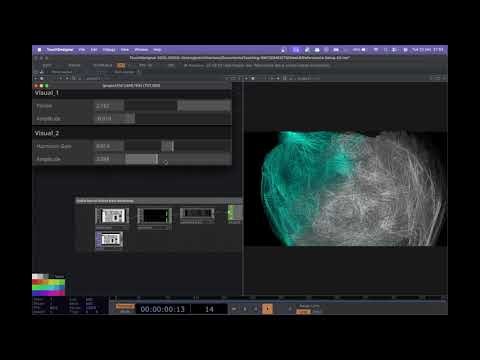Enable Loop under Range Limit

pyautogui.click(x=303, y=312)
